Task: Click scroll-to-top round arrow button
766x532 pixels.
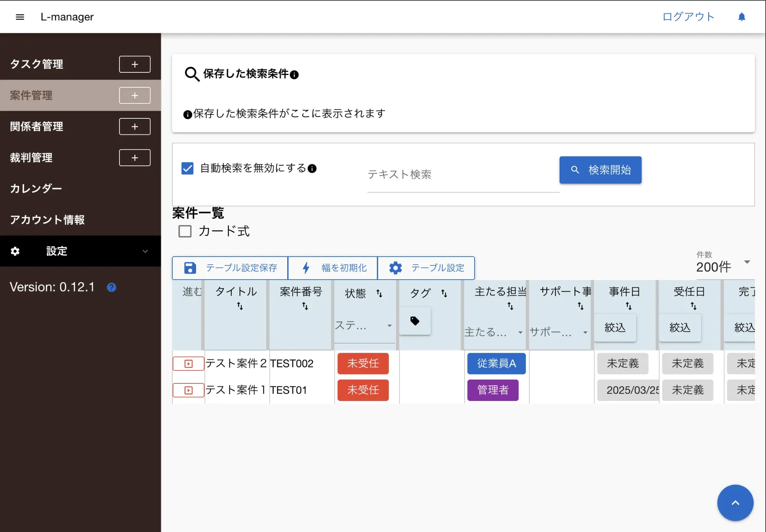Action: point(735,503)
